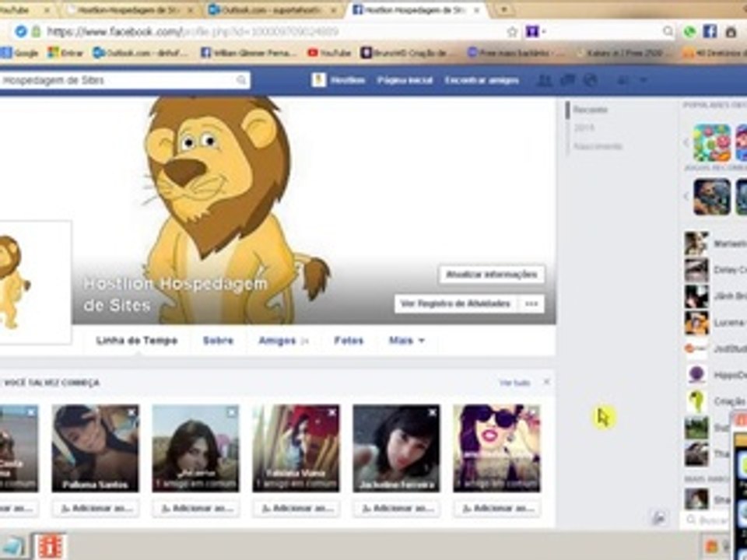Screen dimensions: 747x560
Task: Close the active Facebook browser tab
Action: point(476,10)
